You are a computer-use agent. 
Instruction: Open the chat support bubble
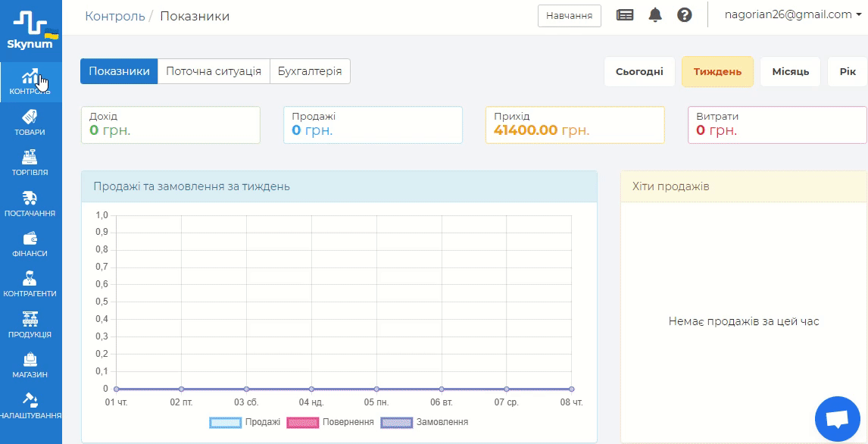[x=838, y=418]
